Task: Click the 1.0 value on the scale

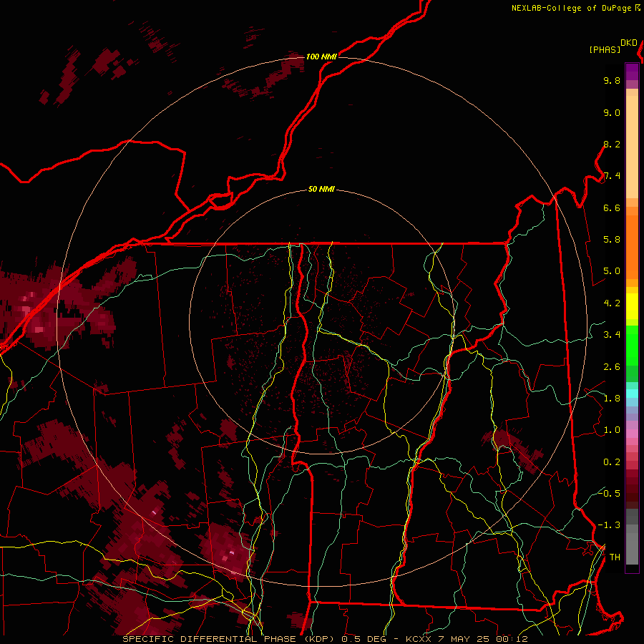Action: coord(612,430)
